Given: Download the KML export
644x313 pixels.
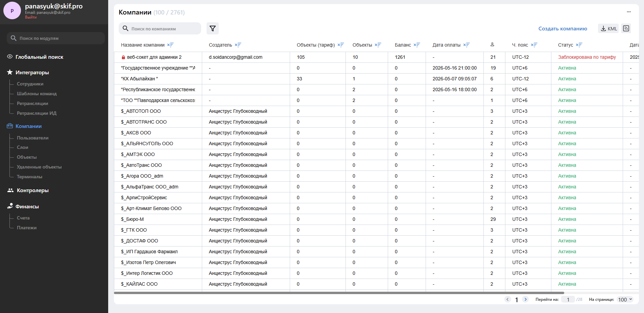Looking at the screenshot, I should coord(609,29).
